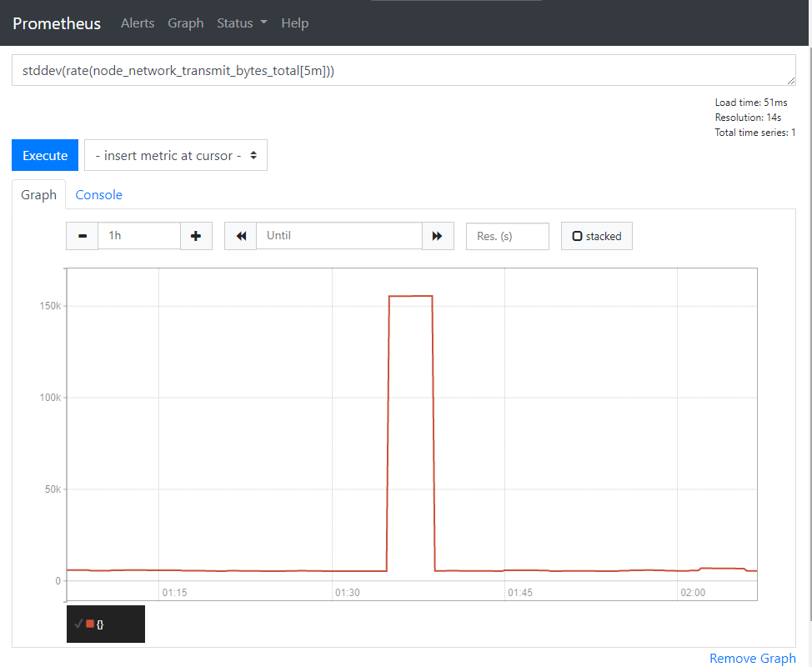
Task: Click the plus icon to increase range
Action: coord(196,236)
